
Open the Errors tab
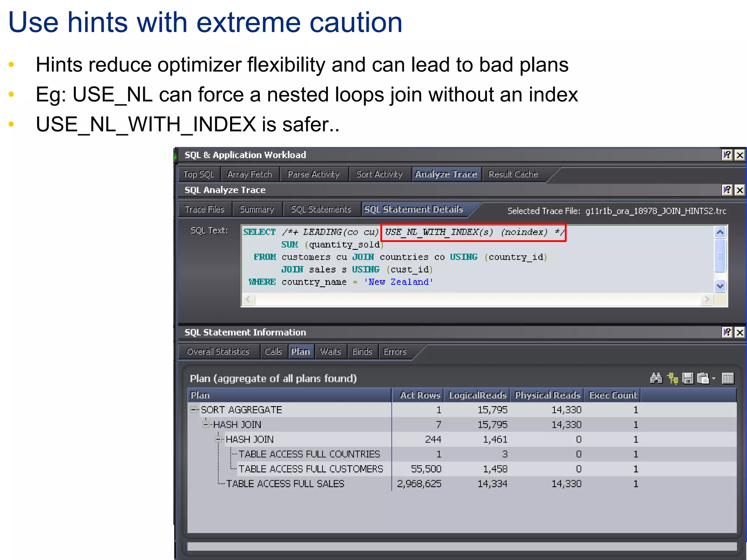(x=395, y=351)
